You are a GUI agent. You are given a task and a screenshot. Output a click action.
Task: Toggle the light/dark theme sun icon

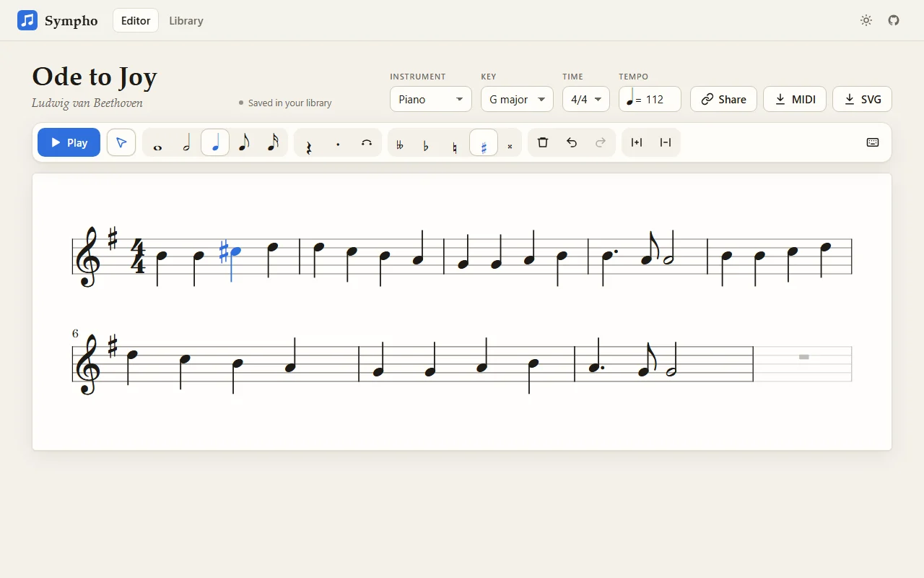point(866,20)
